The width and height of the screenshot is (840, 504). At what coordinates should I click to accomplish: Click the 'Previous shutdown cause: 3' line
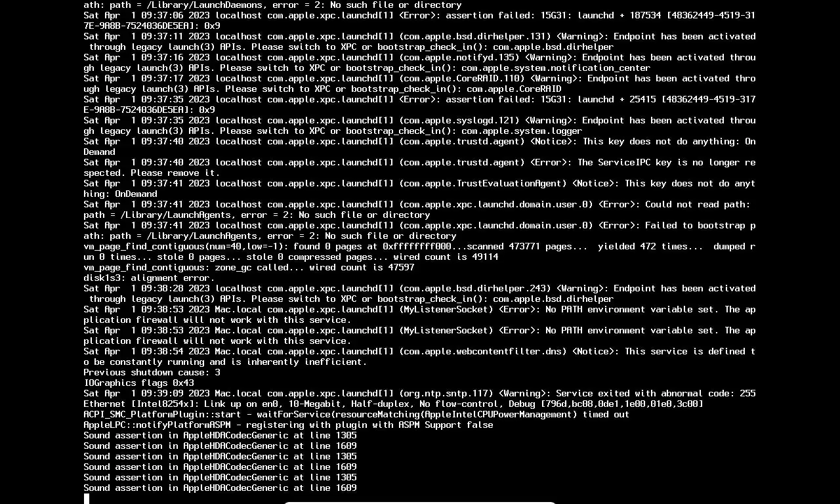click(x=152, y=373)
